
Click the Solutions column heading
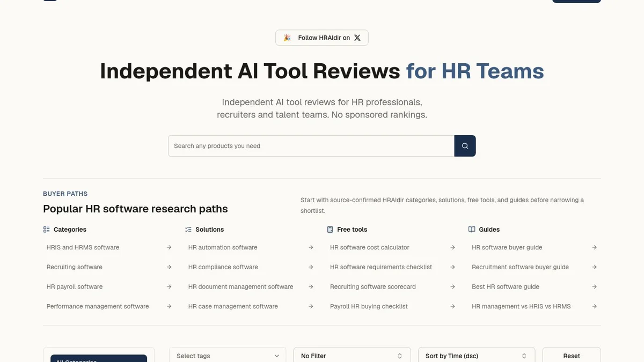click(209, 230)
